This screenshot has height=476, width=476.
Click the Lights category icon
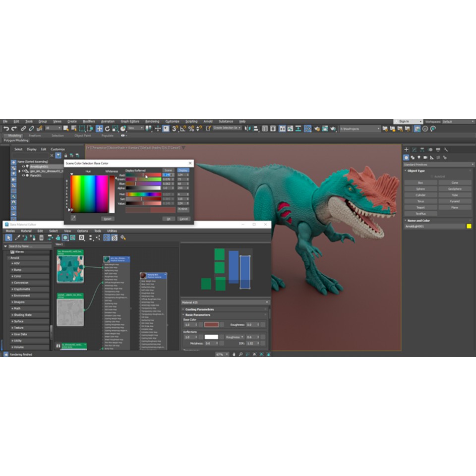(x=419, y=157)
